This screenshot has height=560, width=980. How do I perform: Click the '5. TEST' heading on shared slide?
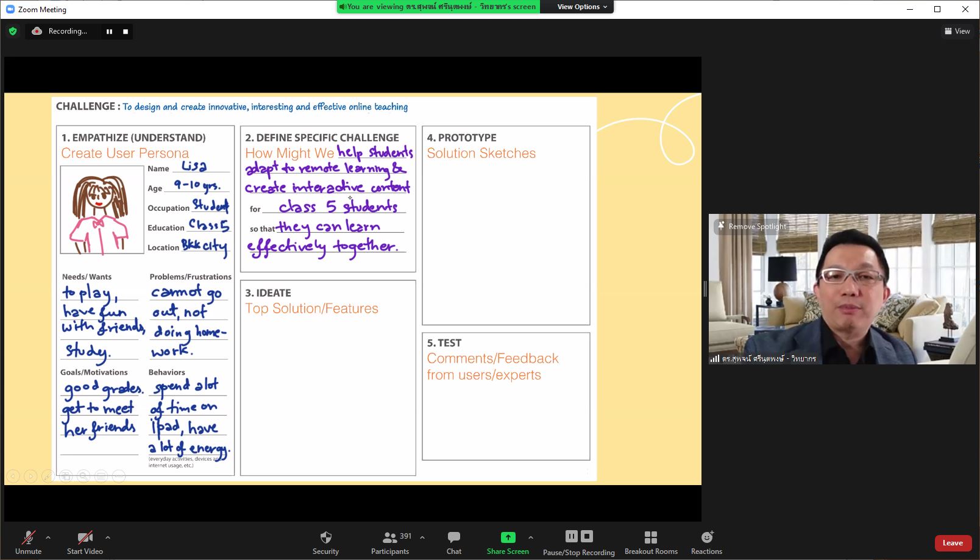(444, 343)
